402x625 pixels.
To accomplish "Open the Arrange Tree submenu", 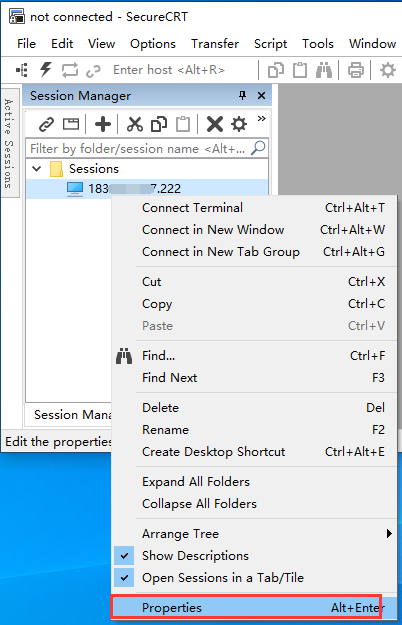I will click(x=254, y=533).
